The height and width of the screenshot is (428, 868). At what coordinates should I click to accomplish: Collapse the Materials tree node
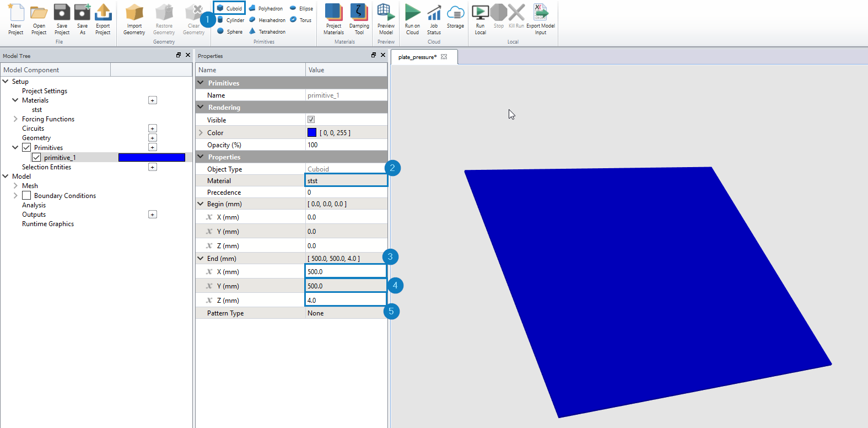[15, 100]
